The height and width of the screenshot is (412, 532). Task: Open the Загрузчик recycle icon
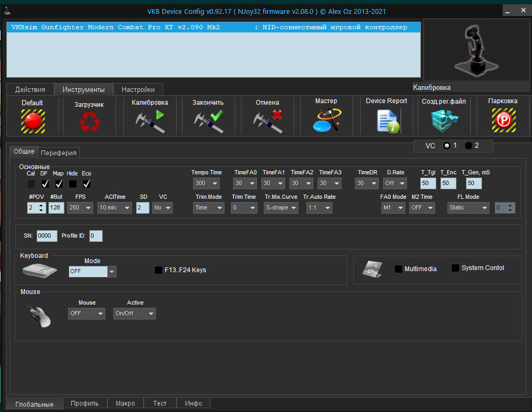(89, 121)
